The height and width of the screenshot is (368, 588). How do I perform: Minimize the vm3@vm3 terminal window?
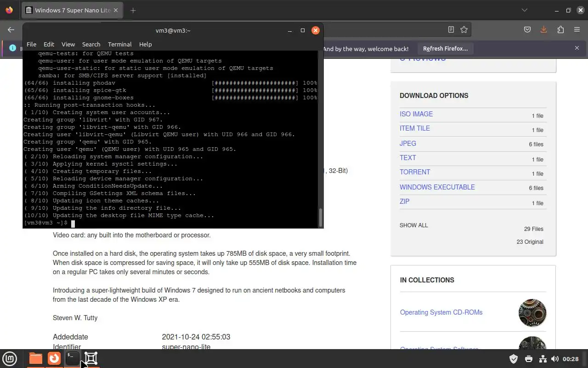[x=290, y=30]
